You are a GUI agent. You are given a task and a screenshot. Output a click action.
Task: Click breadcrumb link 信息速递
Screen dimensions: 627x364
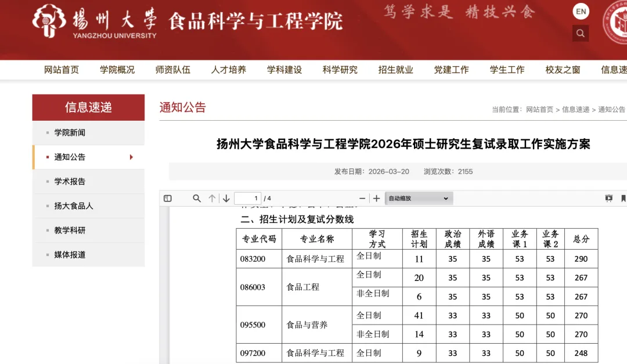coord(575,110)
